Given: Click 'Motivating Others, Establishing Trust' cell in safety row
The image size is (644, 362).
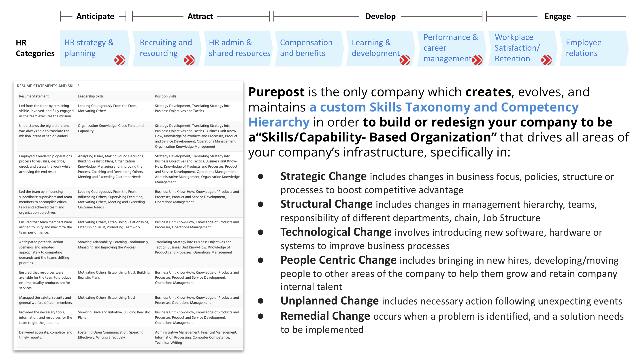Looking at the screenshot, I should click(107, 298).
